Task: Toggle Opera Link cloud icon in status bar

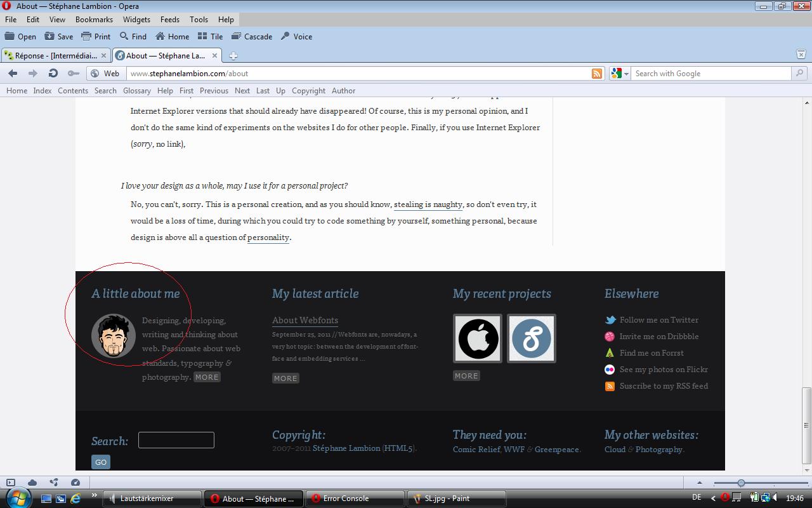Action: (x=32, y=483)
